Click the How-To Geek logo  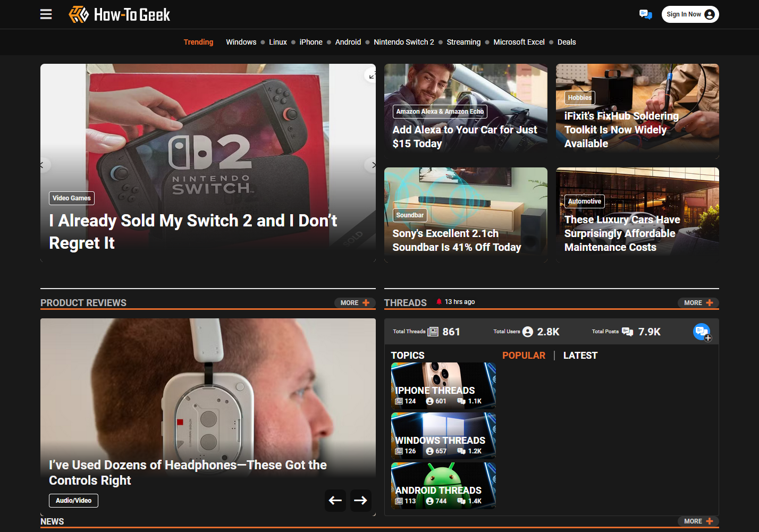click(120, 14)
